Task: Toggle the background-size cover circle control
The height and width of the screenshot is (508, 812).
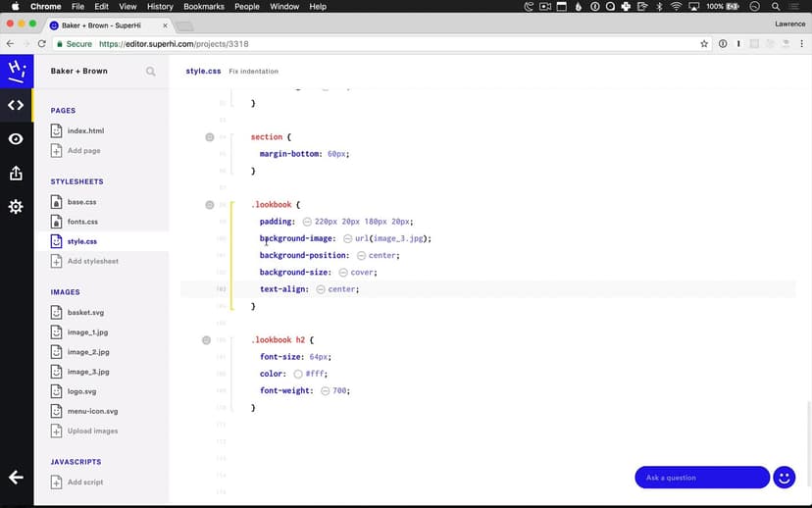Action: coord(343,273)
